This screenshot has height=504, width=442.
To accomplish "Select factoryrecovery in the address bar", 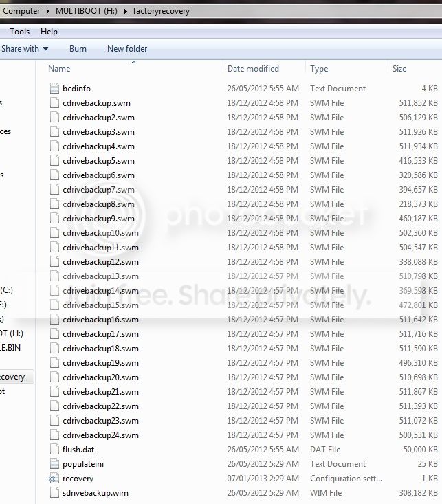I will coord(162,11).
